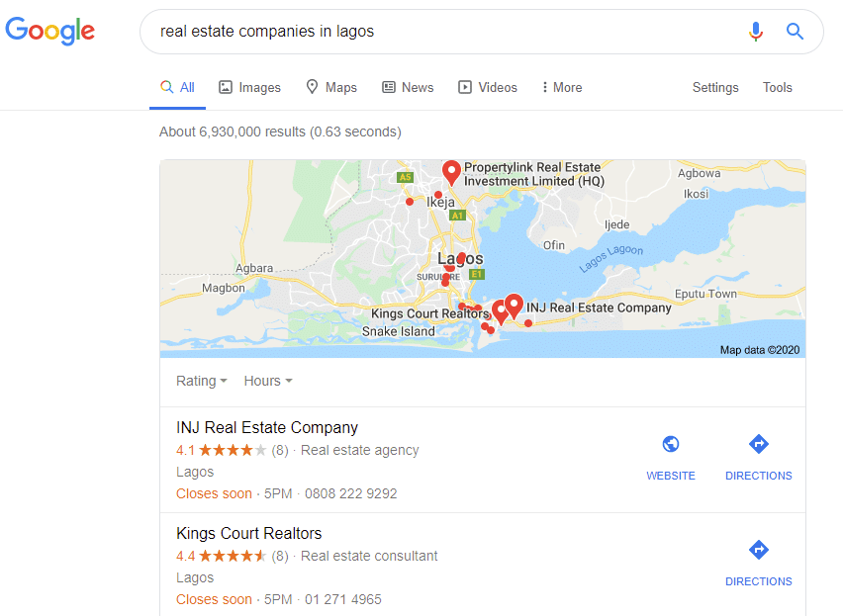Image resolution: width=843 pixels, height=616 pixels.
Task: Open the News results tab
Action: tap(408, 87)
